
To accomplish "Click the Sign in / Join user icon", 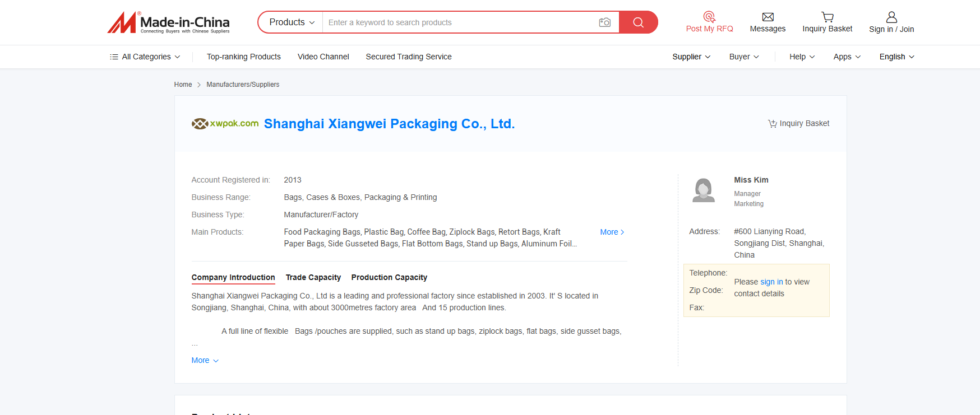I will [x=891, y=17].
